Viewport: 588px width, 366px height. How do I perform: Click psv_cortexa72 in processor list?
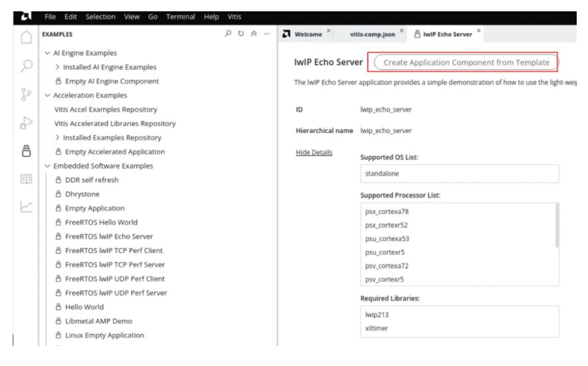pos(386,266)
